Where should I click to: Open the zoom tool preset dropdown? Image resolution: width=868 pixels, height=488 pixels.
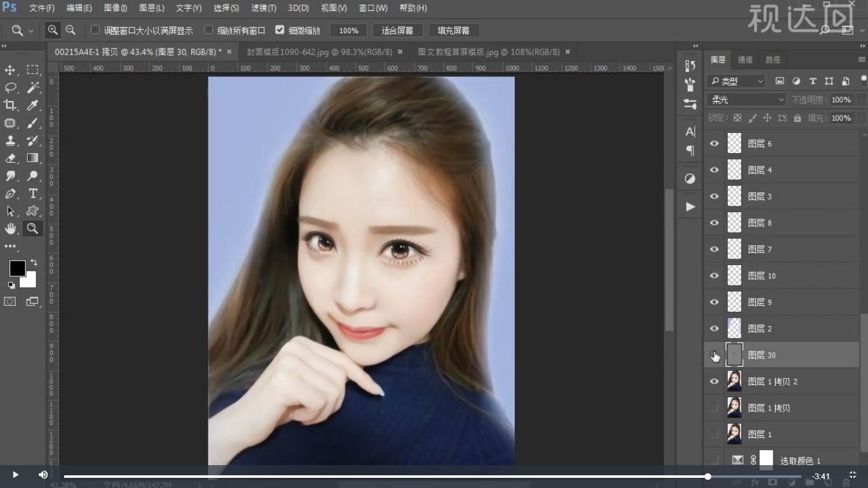(x=31, y=30)
